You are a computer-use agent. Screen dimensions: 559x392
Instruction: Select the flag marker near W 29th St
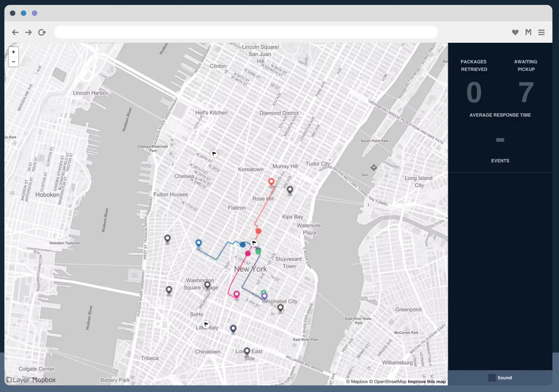point(214,154)
